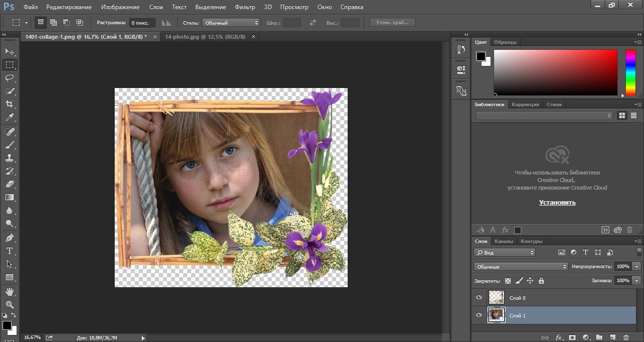This screenshot has width=644, height=342.
Task: Open the layer blend mode dropdown
Action: pyautogui.click(x=521, y=267)
